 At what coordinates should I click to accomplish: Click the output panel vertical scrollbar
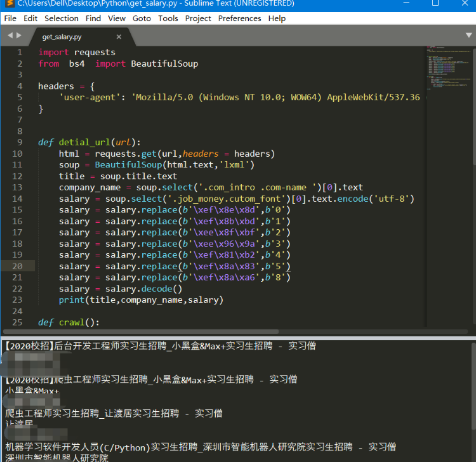pyautogui.click(x=473, y=385)
